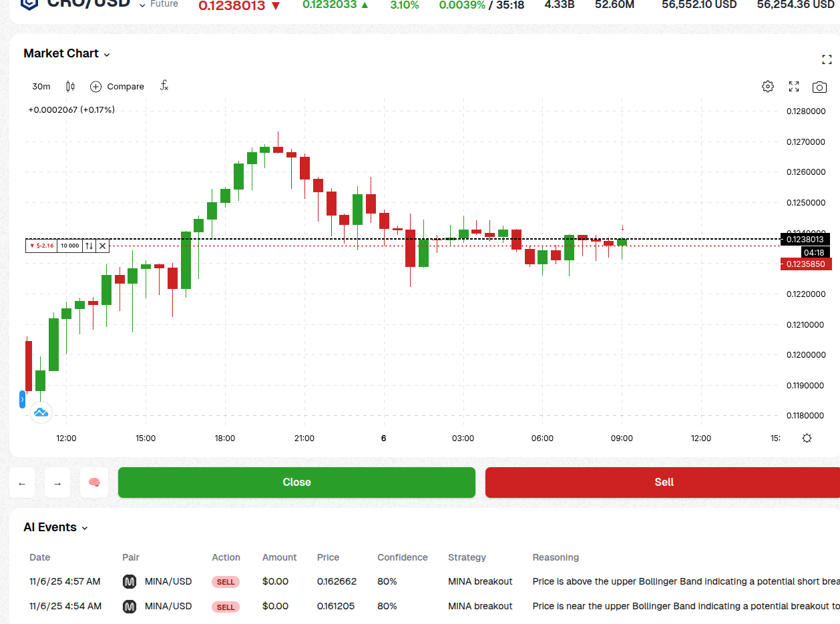Open the Compare menu
840x624 pixels.
click(x=117, y=86)
